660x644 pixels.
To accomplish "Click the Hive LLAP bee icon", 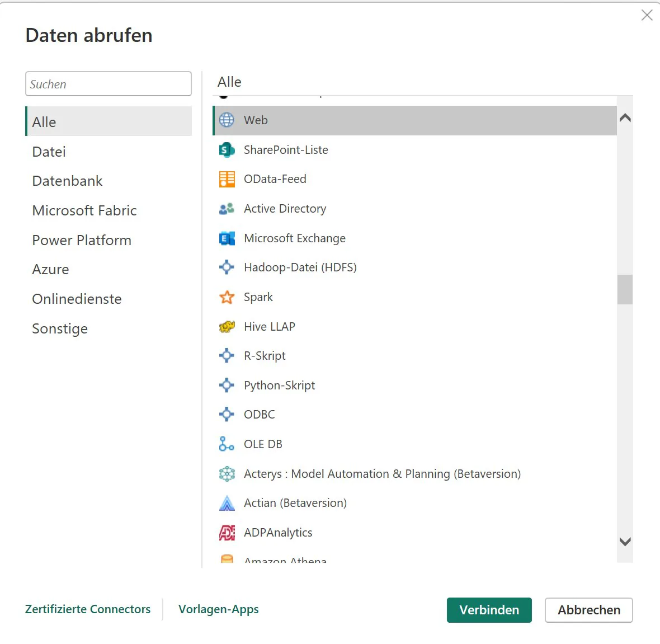I will [x=227, y=326].
